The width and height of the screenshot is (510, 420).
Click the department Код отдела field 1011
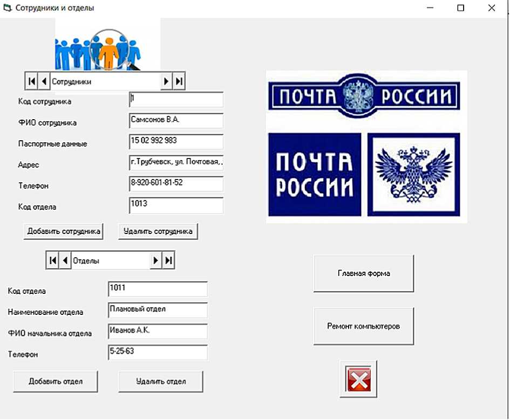tap(158, 289)
